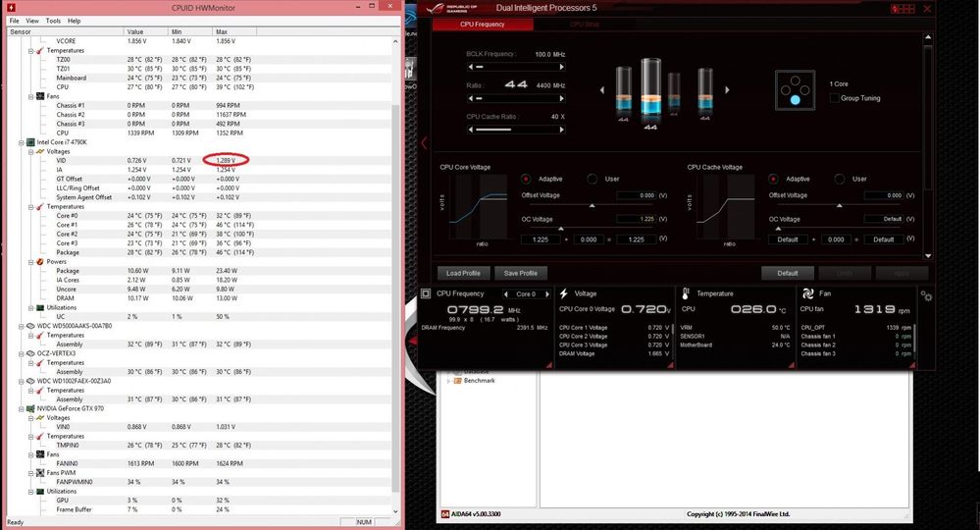Click the Sensor column header in HWMonitor
The image size is (980, 530).
click(65, 31)
